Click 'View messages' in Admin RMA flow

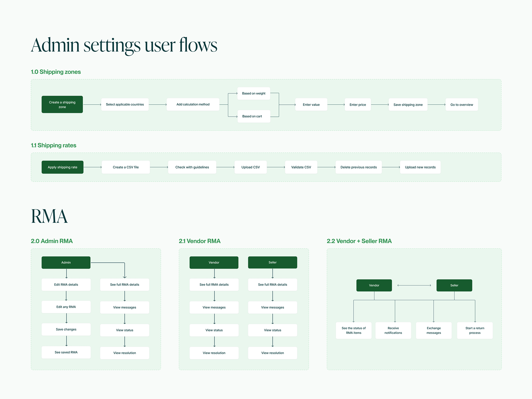point(124,307)
